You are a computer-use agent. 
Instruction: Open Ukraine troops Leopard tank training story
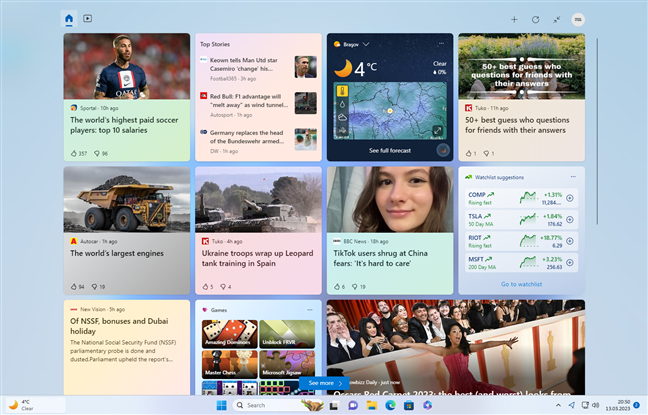(x=257, y=258)
